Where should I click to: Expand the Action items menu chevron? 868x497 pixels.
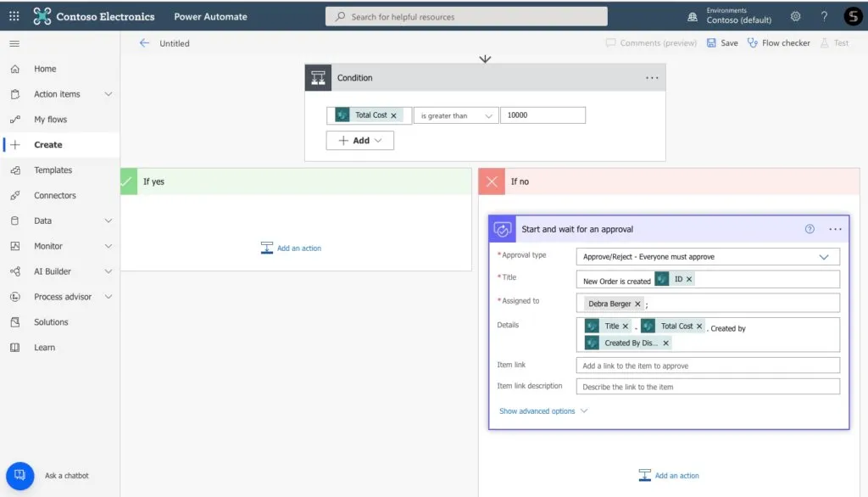point(108,94)
